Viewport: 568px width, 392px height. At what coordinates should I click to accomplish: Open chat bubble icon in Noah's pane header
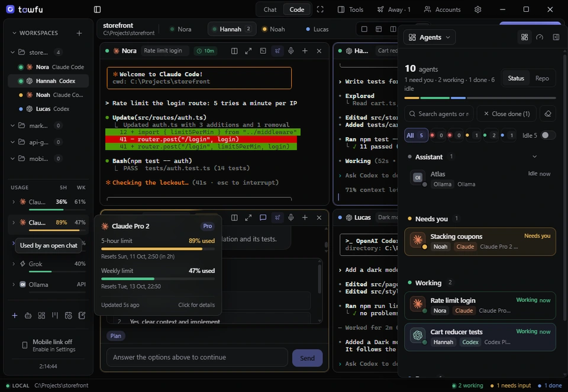coord(263,218)
